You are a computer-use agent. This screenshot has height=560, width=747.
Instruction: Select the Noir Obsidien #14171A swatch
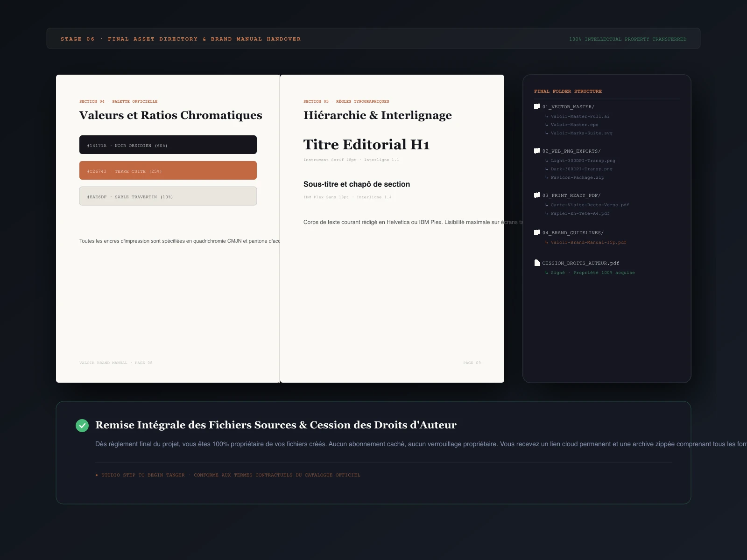click(168, 145)
